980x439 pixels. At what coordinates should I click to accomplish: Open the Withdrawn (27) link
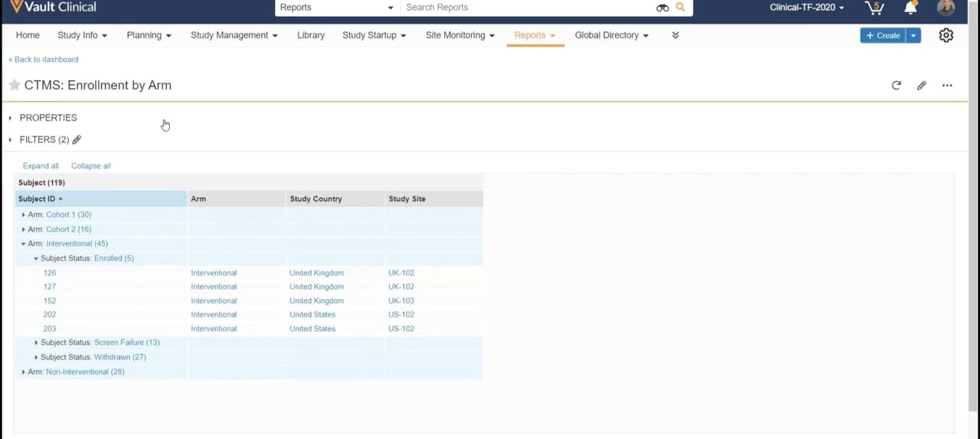tap(120, 357)
